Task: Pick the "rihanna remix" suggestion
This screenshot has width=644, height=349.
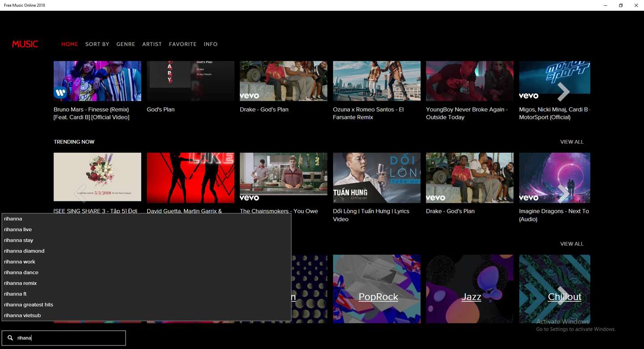Action: pyautogui.click(x=146, y=283)
